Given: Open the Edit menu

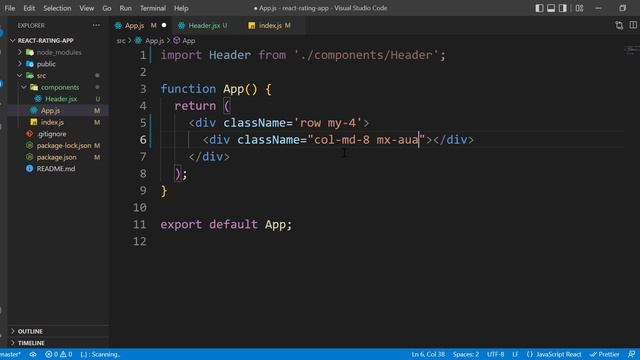Looking at the screenshot, I should pos(29,8).
